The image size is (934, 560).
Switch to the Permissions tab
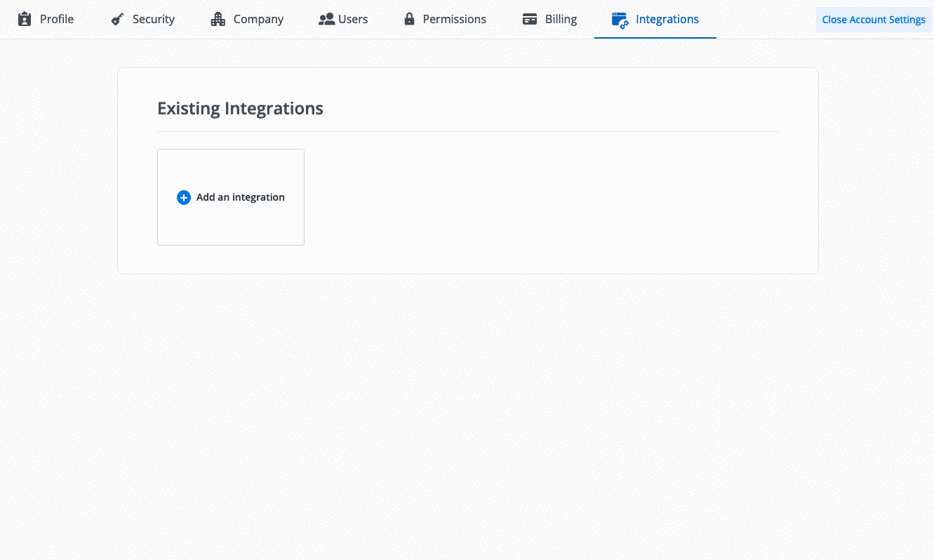[x=444, y=19]
